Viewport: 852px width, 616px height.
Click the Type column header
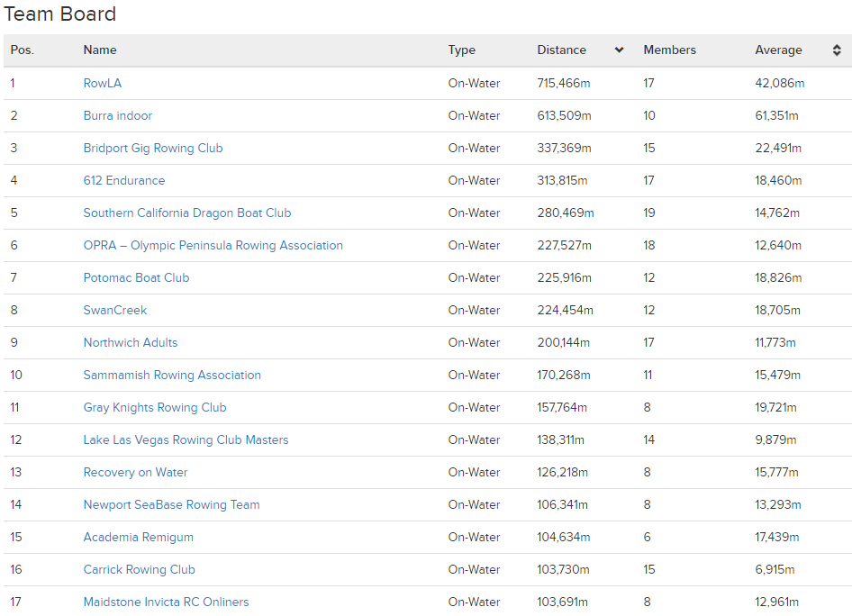click(x=461, y=50)
